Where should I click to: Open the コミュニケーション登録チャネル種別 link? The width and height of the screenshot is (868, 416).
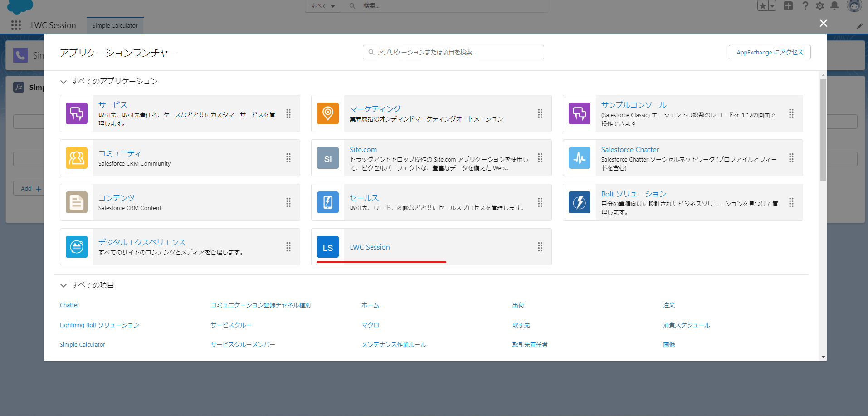260,305
